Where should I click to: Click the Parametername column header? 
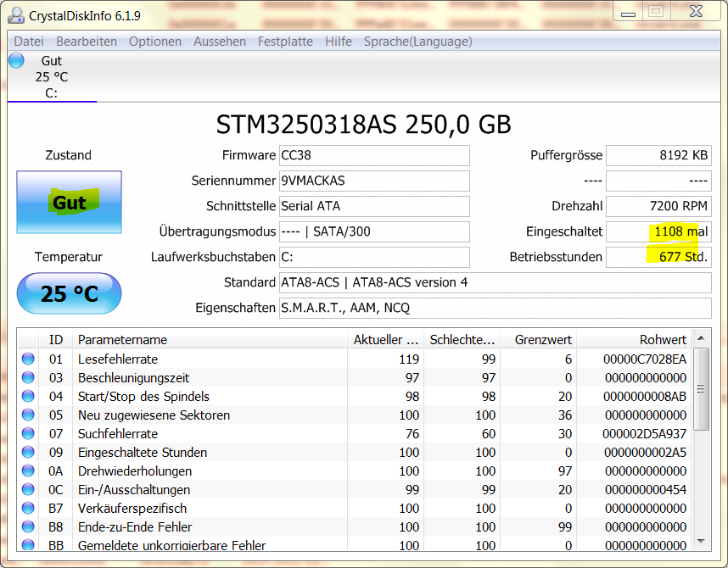[x=210, y=340]
